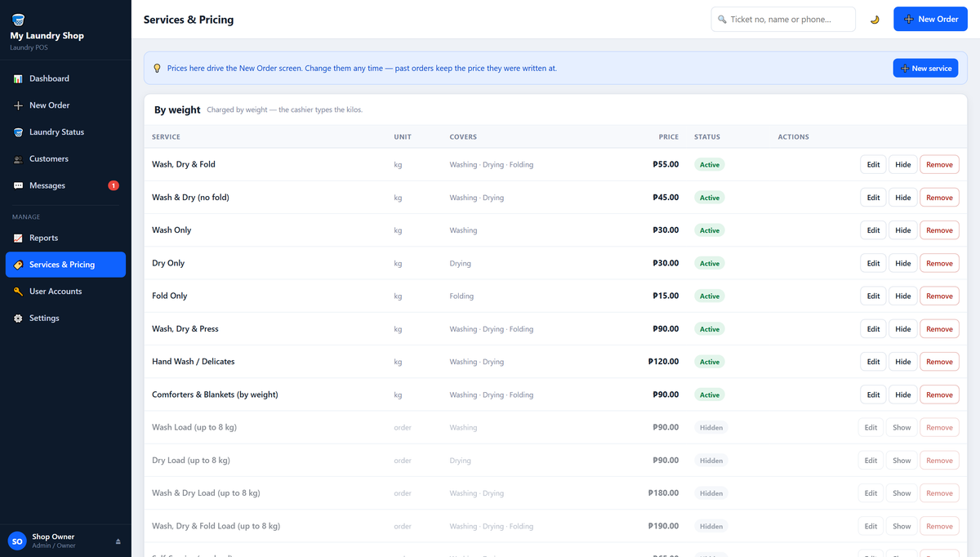980x557 pixels.
Task: Click the Customers people icon
Action: [x=18, y=159]
